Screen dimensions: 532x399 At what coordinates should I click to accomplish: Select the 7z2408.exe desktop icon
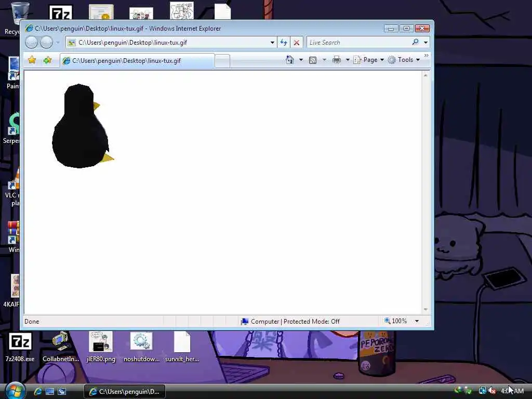click(20, 347)
